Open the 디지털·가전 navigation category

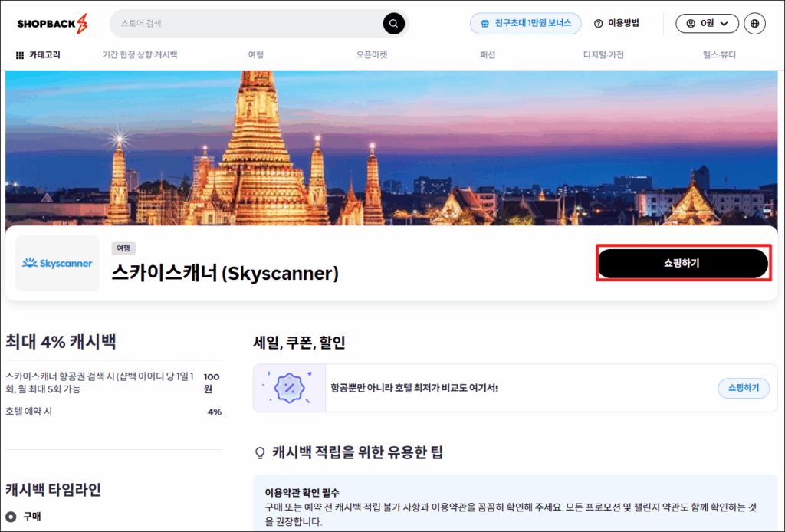(x=603, y=55)
